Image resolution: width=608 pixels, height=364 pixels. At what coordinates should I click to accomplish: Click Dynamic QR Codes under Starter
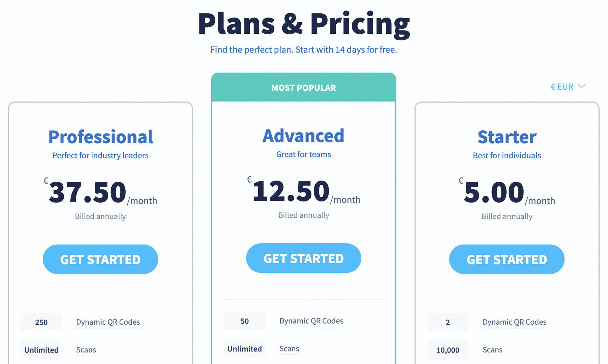tap(514, 322)
